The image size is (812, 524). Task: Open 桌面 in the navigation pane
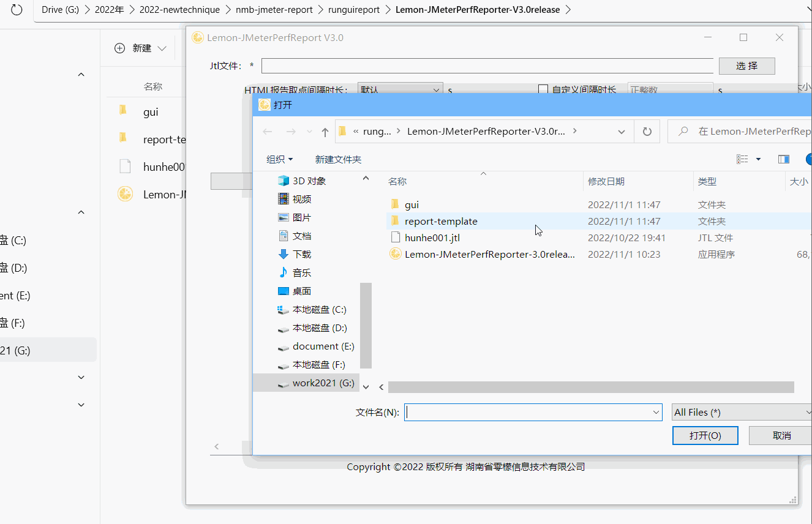click(x=295, y=291)
